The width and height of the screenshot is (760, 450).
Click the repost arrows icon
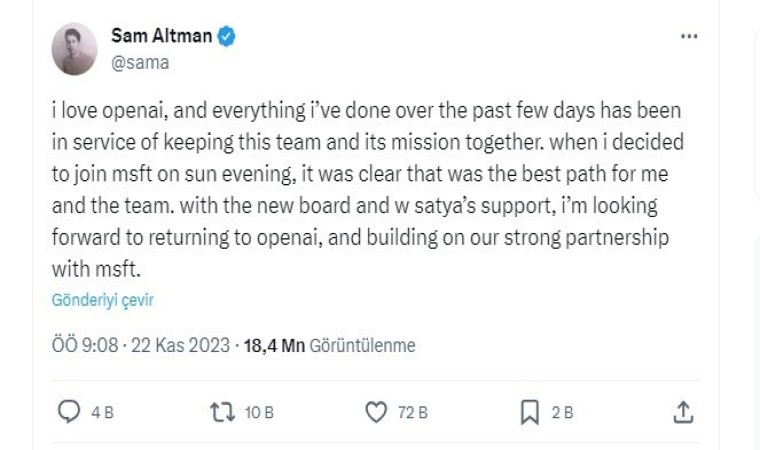click(x=221, y=412)
